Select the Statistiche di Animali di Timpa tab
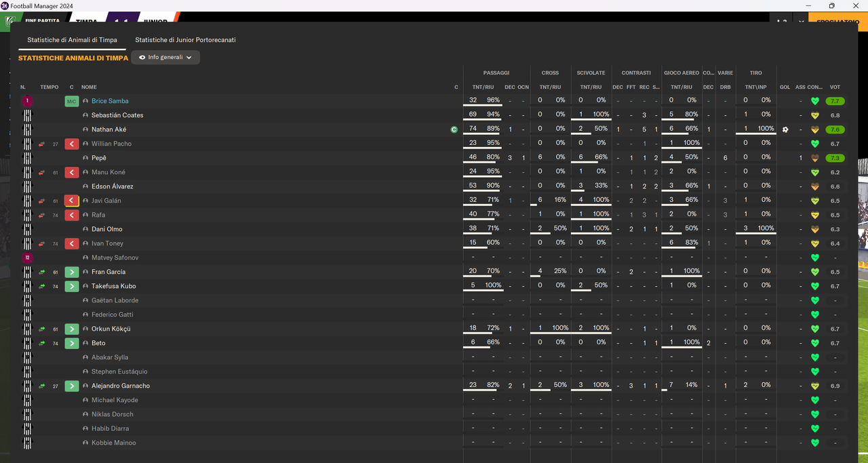This screenshot has height=463, width=868. tap(72, 40)
